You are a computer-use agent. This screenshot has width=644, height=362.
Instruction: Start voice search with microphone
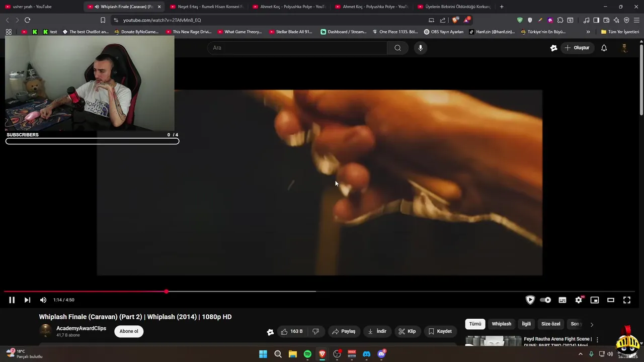[421, 48]
